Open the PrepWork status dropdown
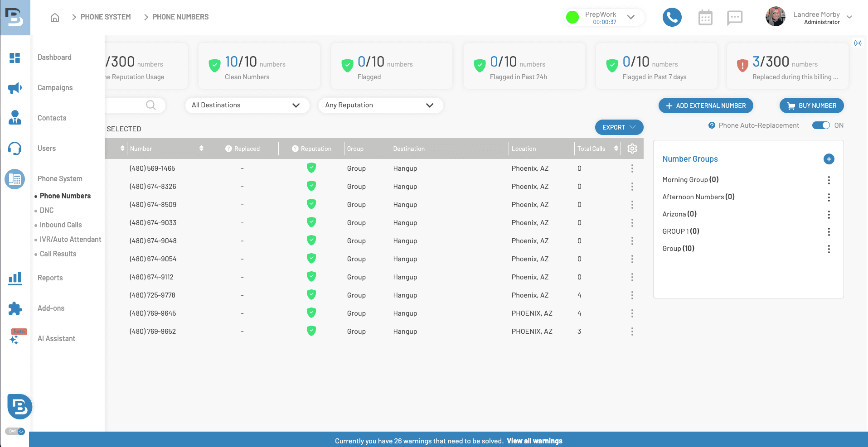 click(x=630, y=17)
